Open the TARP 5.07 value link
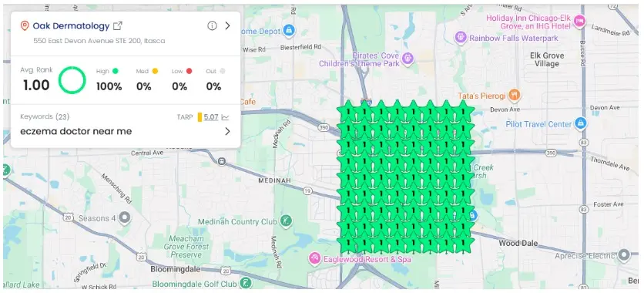644x293 pixels. [x=211, y=117]
